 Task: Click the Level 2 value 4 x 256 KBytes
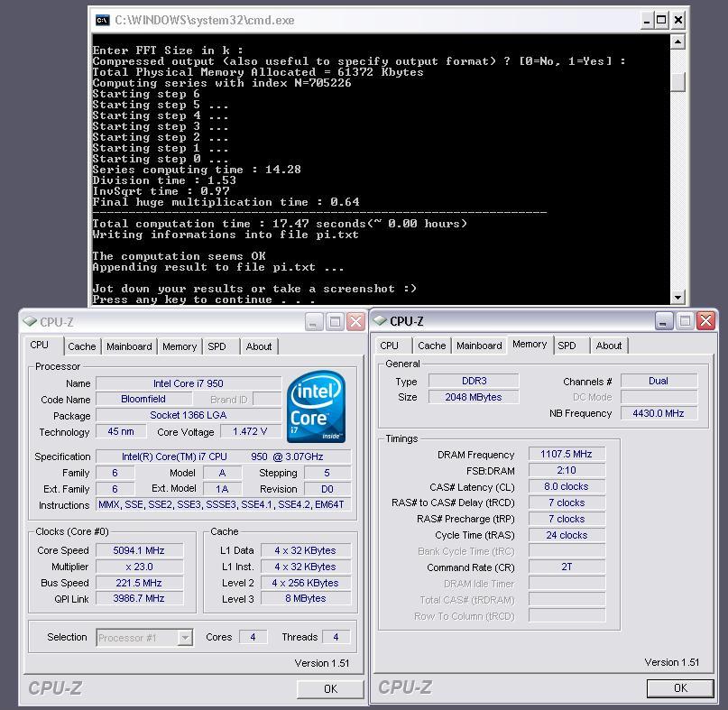306,583
